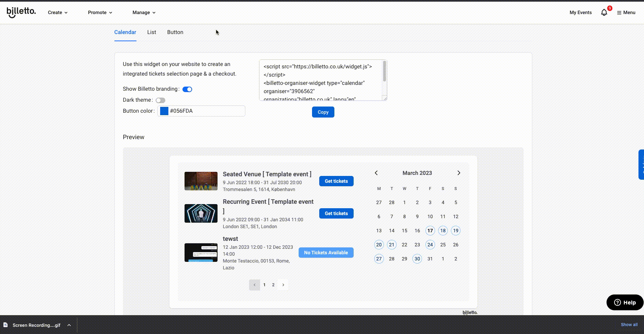The image size is (644, 334).
Task: Open the hamburger Menu
Action: (x=626, y=12)
